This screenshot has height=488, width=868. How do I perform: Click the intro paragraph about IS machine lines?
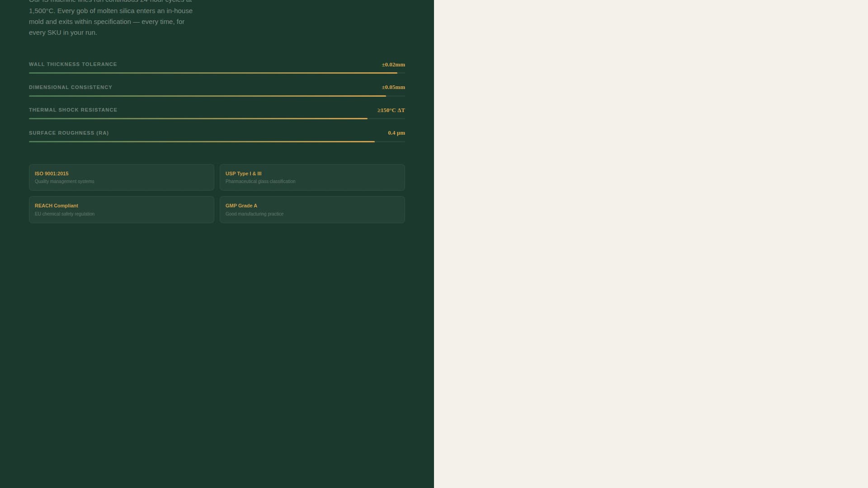pos(110,18)
